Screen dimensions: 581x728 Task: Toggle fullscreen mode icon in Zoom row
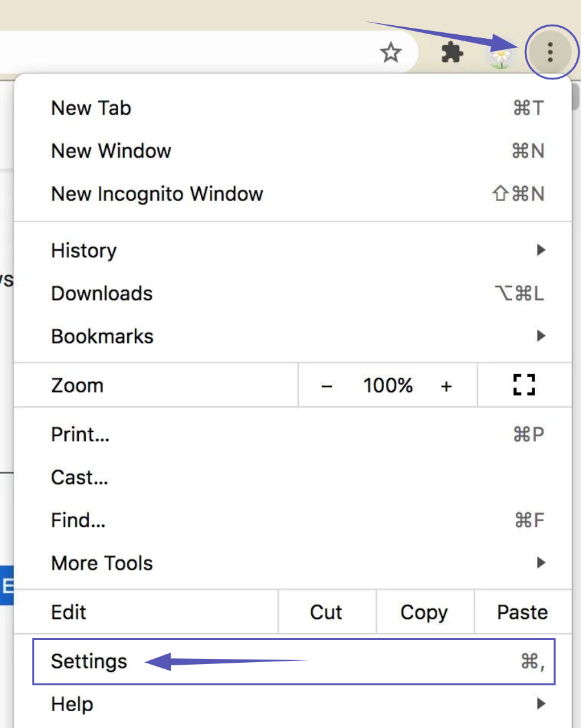pyautogui.click(x=524, y=386)
